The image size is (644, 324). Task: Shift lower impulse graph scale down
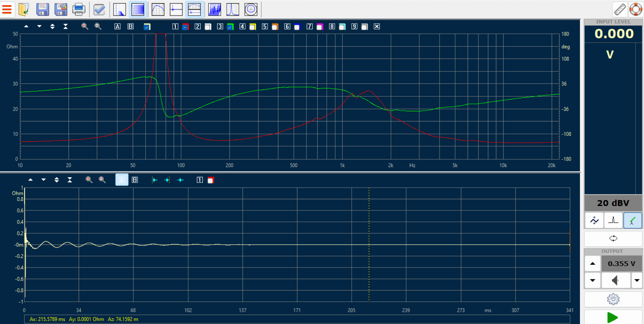pyautogui.click(x=44, y=180)
